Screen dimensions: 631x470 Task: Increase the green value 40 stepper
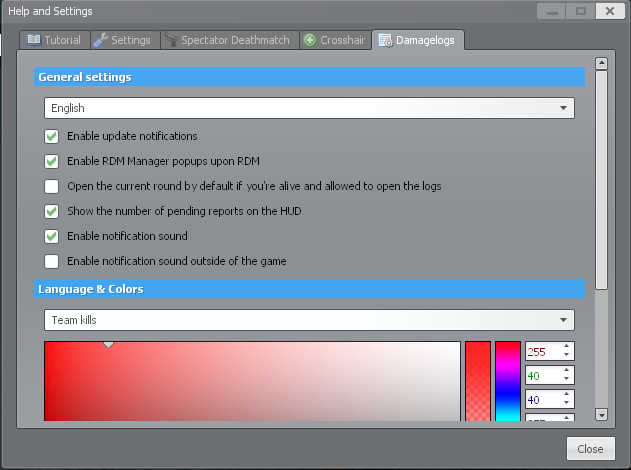click(x=567, y=370)
